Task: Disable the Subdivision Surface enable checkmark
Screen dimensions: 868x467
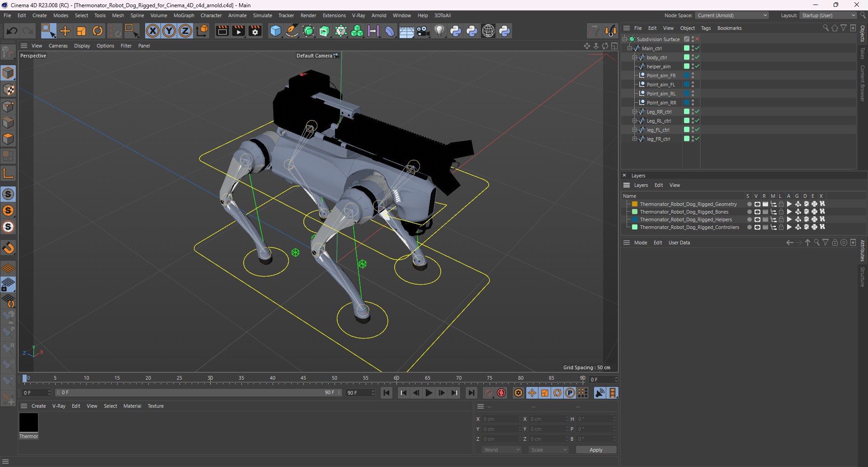Action: (697, 39)
